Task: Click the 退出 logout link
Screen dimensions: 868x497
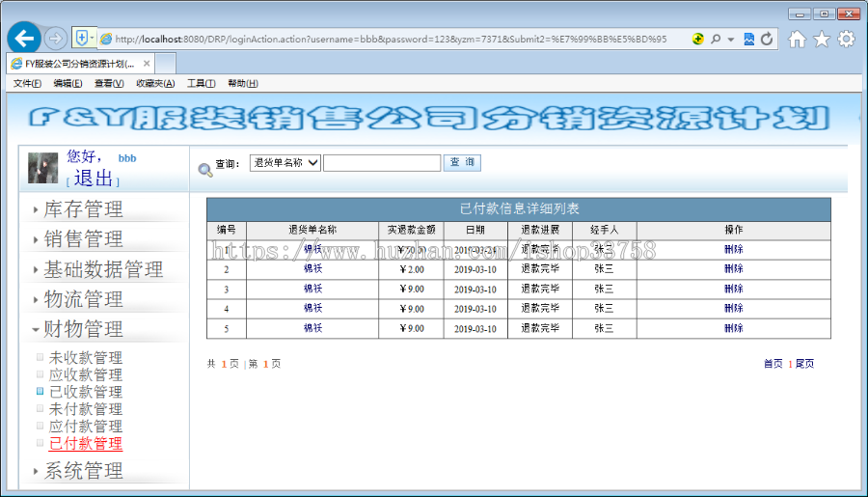Action: (93, 179)
